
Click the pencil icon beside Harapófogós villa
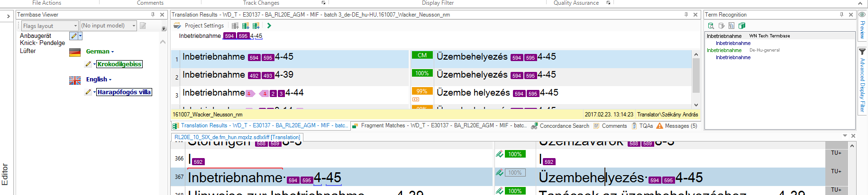pos(88,92)
